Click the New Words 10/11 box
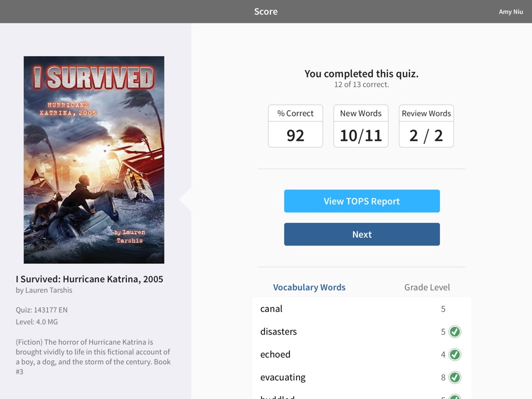The height and width of the screenshot is (399, 532). pos(361,126)
